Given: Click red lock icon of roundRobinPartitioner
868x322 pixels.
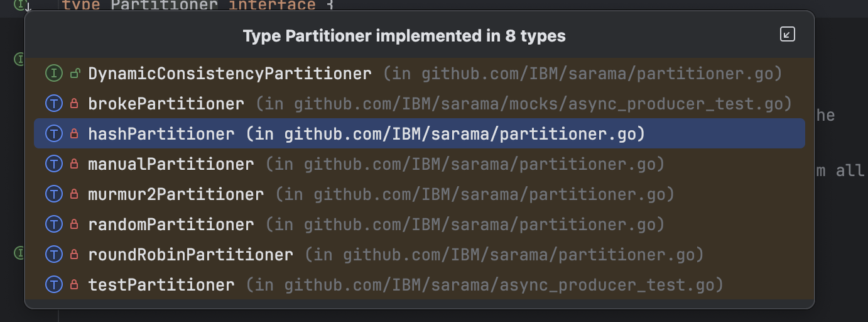Looking at the screenshot, I should pos(74,255).
